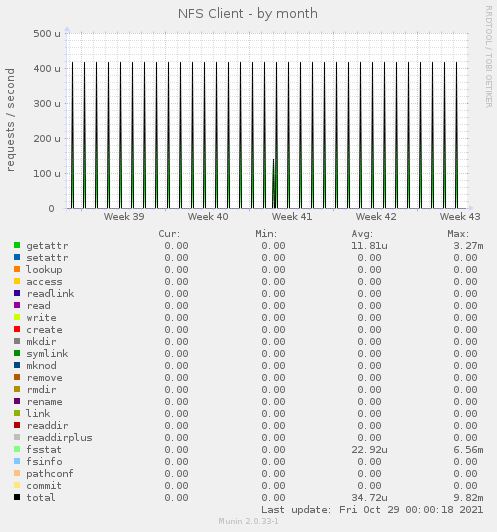Click the pathconf peach legend swatch
The height and width of the screenshot is (532, 497).
click(17, 473)
